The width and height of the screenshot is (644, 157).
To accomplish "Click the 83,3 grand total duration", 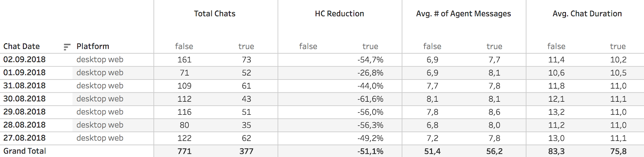I will tap(556, 151).
